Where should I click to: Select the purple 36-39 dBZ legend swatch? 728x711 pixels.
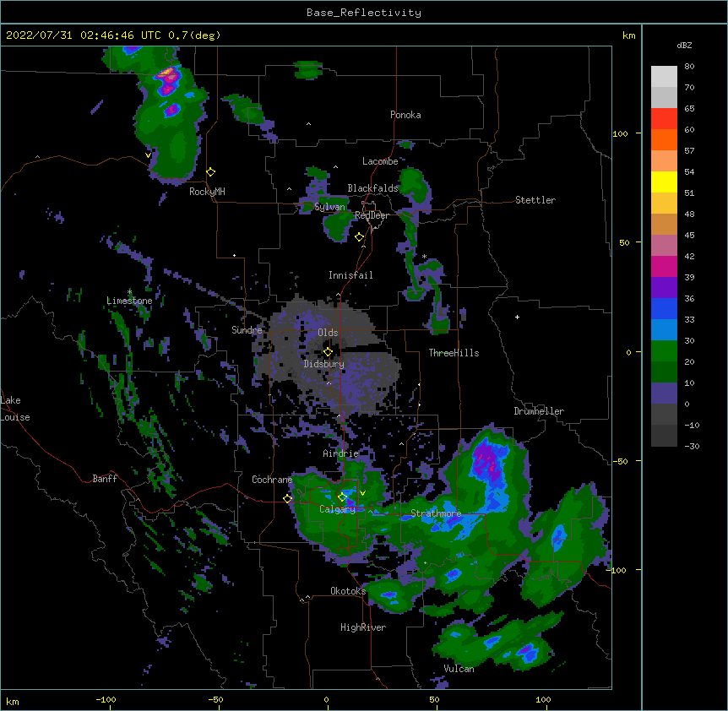coord(664,287)
